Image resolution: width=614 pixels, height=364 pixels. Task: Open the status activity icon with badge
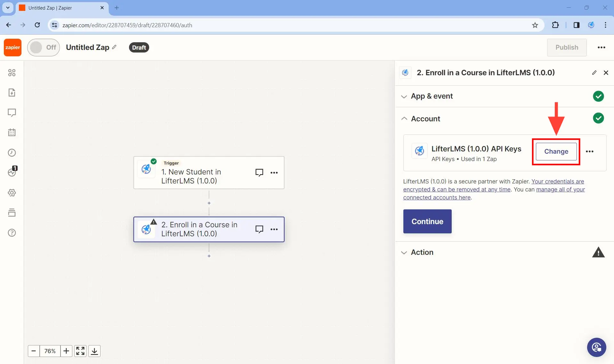(x=12, y=172)
